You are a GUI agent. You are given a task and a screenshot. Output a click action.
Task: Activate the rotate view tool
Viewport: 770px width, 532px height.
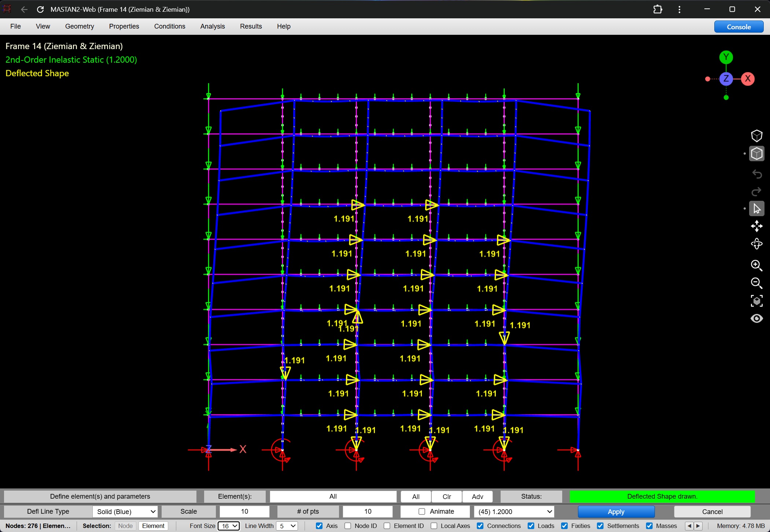click(x=757, y=244)
